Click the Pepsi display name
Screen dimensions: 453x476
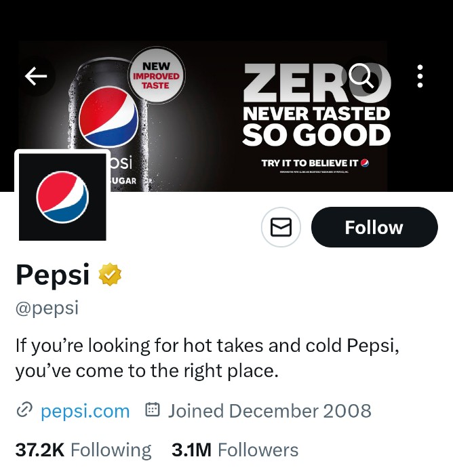52,275
